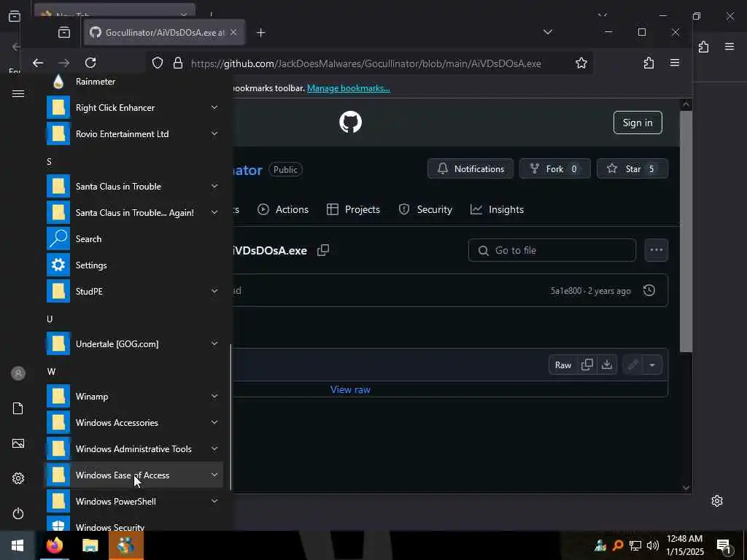The width and height of the screenshot is (747, 560).
Task: Star the Gocullinator repository
Action: [x=632, y=168]
